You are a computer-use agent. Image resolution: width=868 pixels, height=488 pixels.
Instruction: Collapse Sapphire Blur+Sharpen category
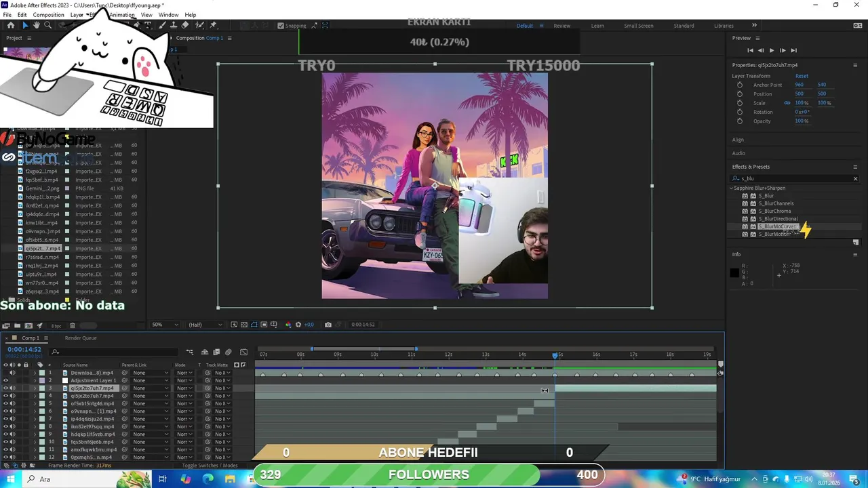point(732,188)
